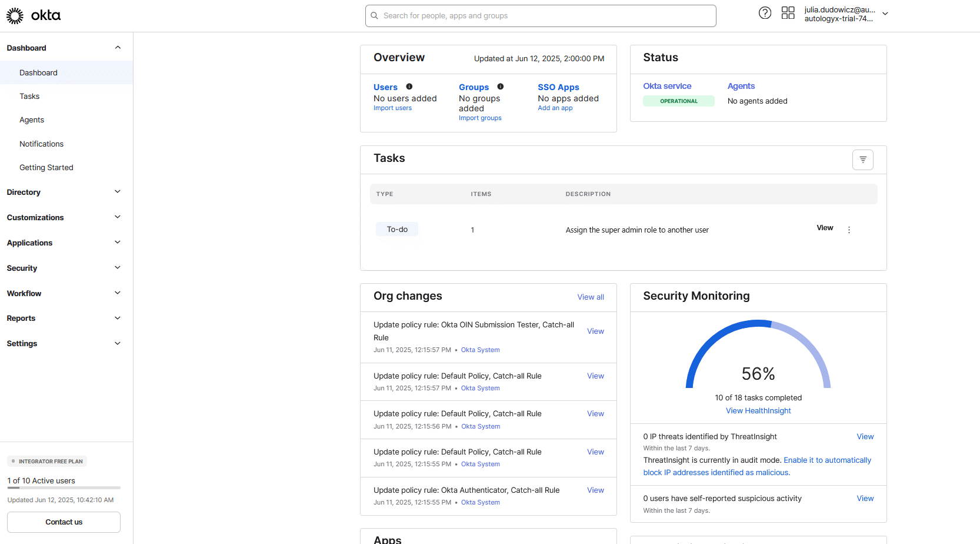Image resolution: width=980 pixels, height=544 pixels.
Task: Open the Groups overview link
Action: (x=474, y=87)
